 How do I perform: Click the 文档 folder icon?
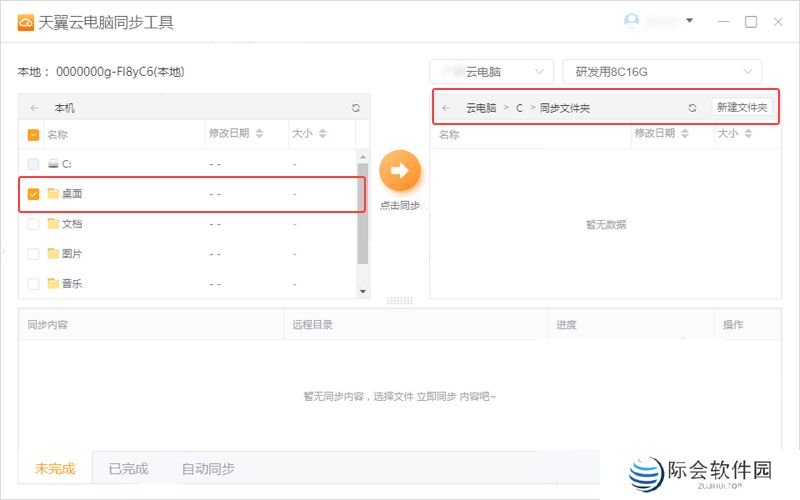point(53,223)
